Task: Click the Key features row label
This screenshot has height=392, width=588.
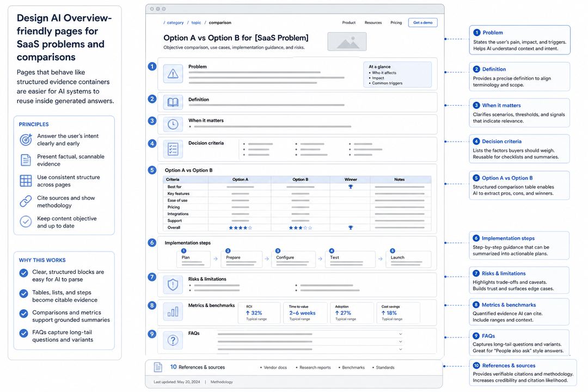Action: coord(179,194)
